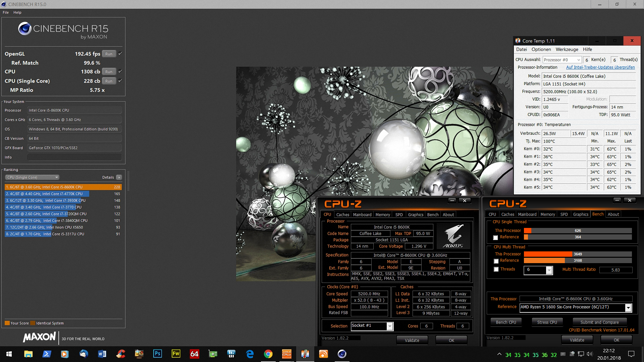Viewport: 644px width, 362px height.
Task: Open the CPU (Single Core) ranking dropdown
Action: coord(32,177)
